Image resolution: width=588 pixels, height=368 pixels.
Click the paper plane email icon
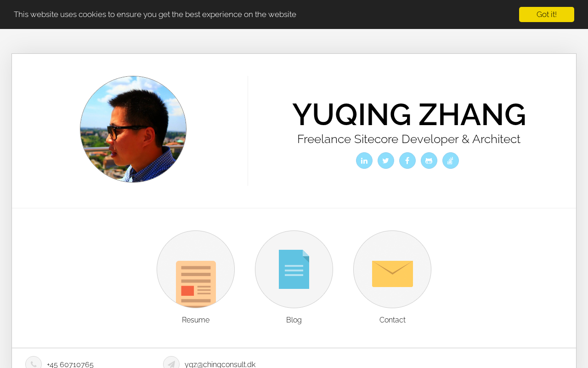coord(171,362)
